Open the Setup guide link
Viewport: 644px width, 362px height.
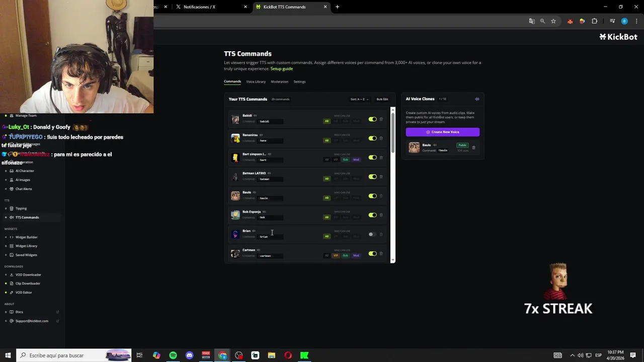coord(282,69)
